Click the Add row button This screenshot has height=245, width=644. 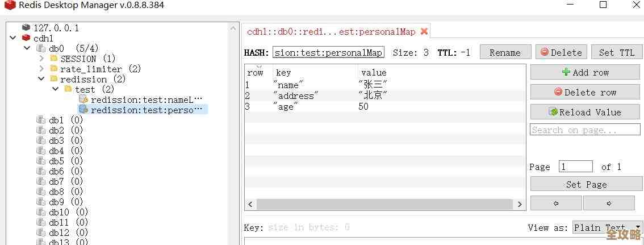(x=585, y=72)
